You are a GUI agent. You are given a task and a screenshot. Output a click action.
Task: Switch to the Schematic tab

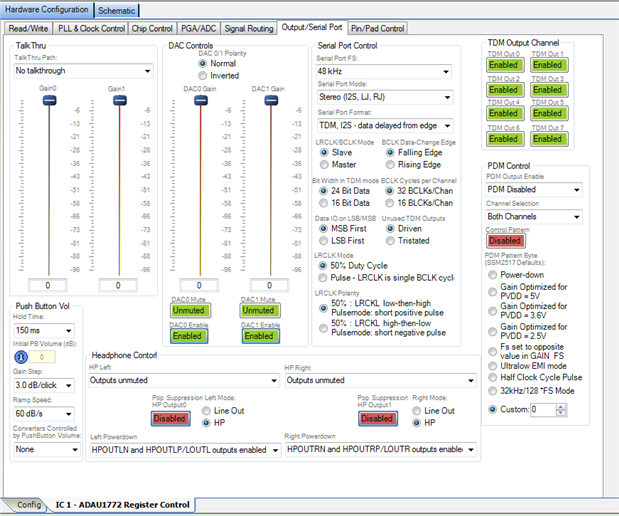coord(116,11)
